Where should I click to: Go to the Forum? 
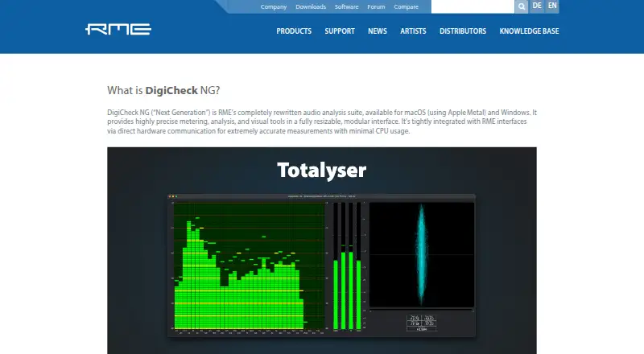tap(376, 7)
